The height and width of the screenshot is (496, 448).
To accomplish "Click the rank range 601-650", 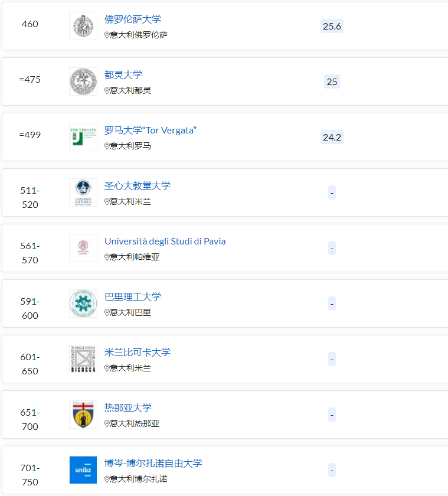I will pos(30,364).
